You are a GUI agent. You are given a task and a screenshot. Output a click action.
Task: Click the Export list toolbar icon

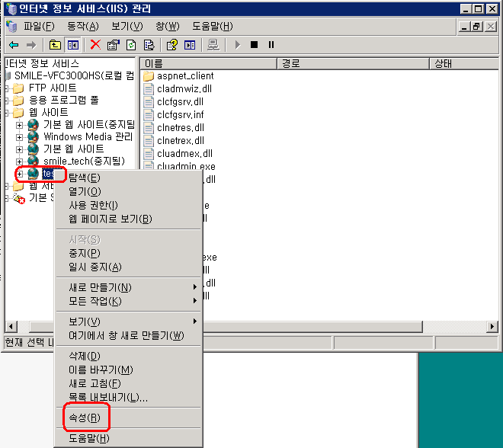149,45
